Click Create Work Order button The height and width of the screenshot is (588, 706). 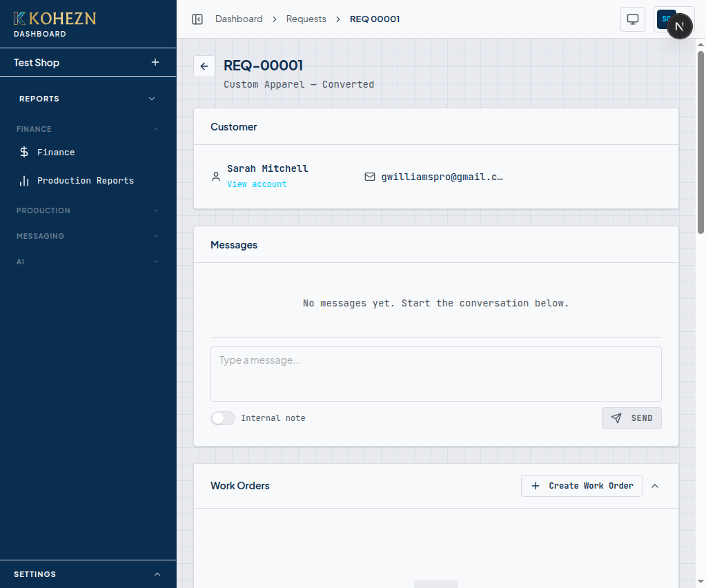(x=582, y=486)
